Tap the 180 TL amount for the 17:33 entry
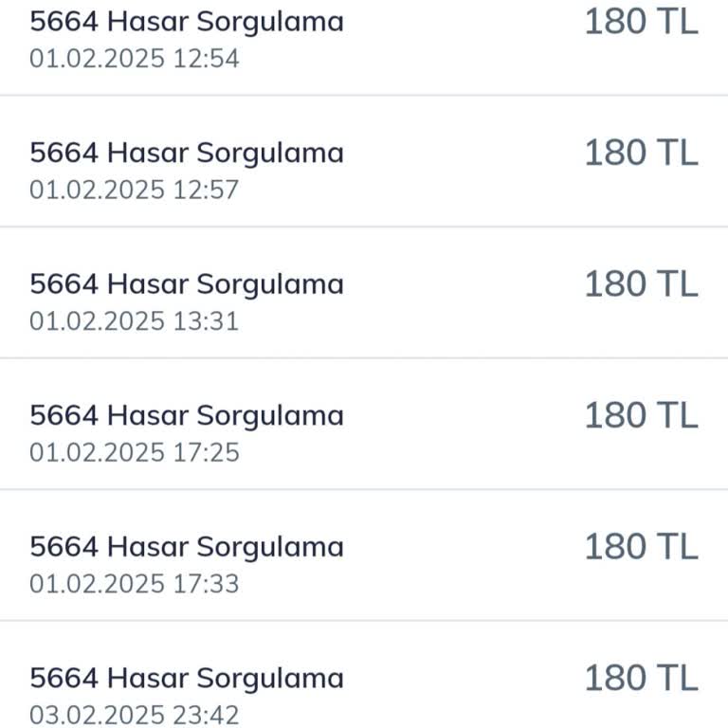The width and height of the screenshot is (728, 728). pyautogui.click(x=641, y=547)
